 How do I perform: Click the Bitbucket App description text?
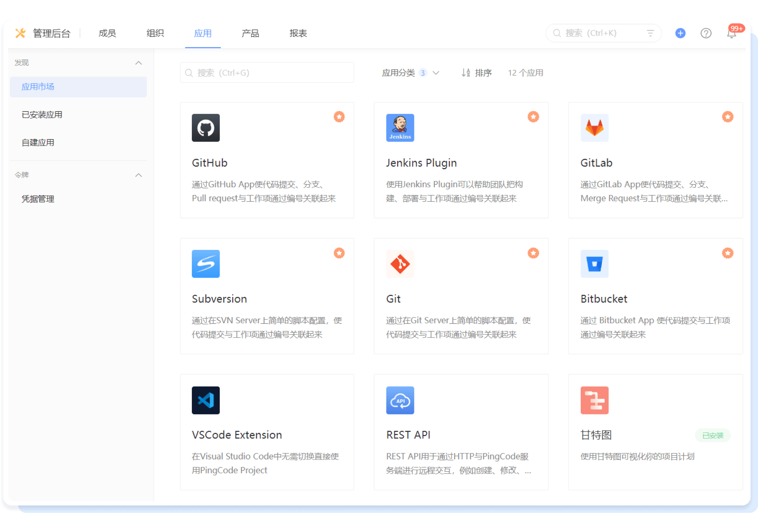655,327
